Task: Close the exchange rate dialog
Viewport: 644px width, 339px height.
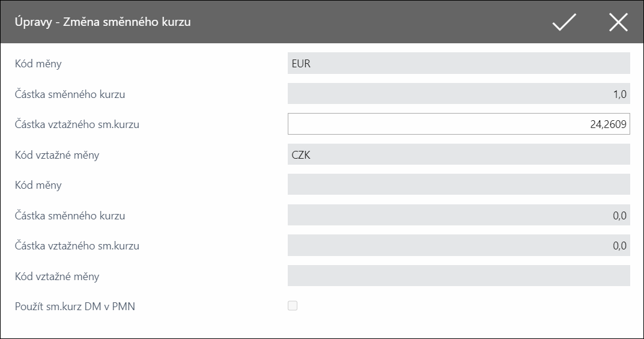Action: (618, 22)
